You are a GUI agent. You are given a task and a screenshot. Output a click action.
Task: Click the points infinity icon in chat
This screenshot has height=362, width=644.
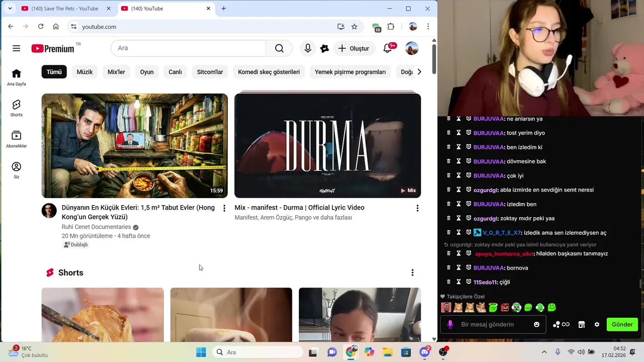pyautogui.click(x=561, y=325)
